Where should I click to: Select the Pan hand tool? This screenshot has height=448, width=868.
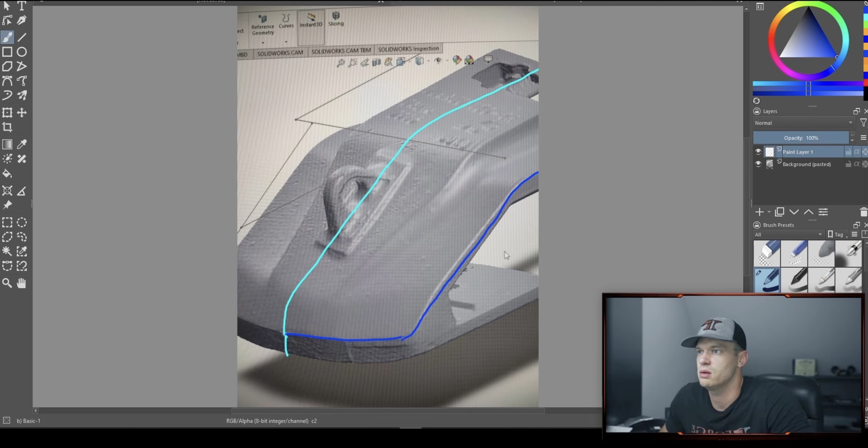(x=22, y=283)
